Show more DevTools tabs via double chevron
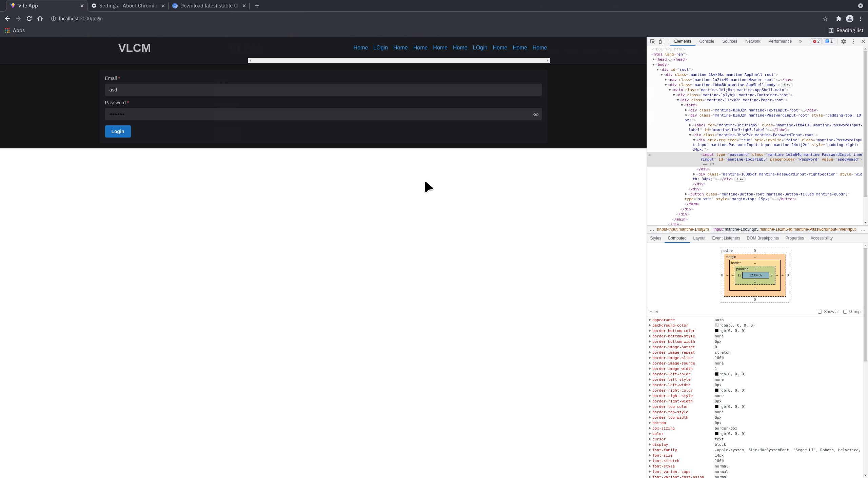This screenshot has height=478, width=868. [x=800, y=41]
